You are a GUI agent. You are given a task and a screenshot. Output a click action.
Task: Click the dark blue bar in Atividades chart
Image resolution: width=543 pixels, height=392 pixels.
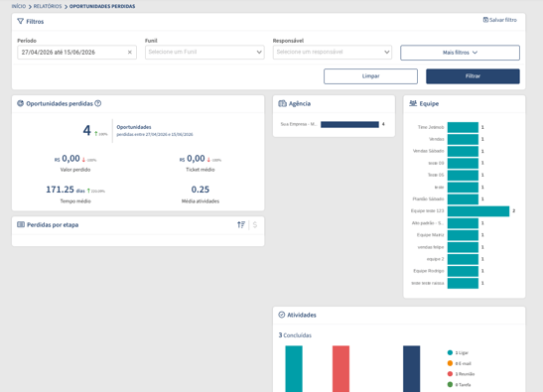click(411, 369)
